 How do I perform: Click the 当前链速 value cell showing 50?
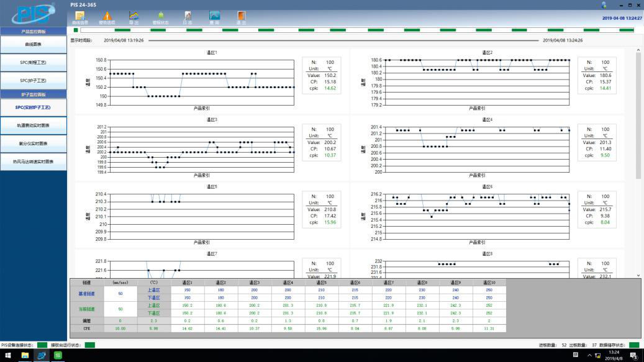coord(120,309)
